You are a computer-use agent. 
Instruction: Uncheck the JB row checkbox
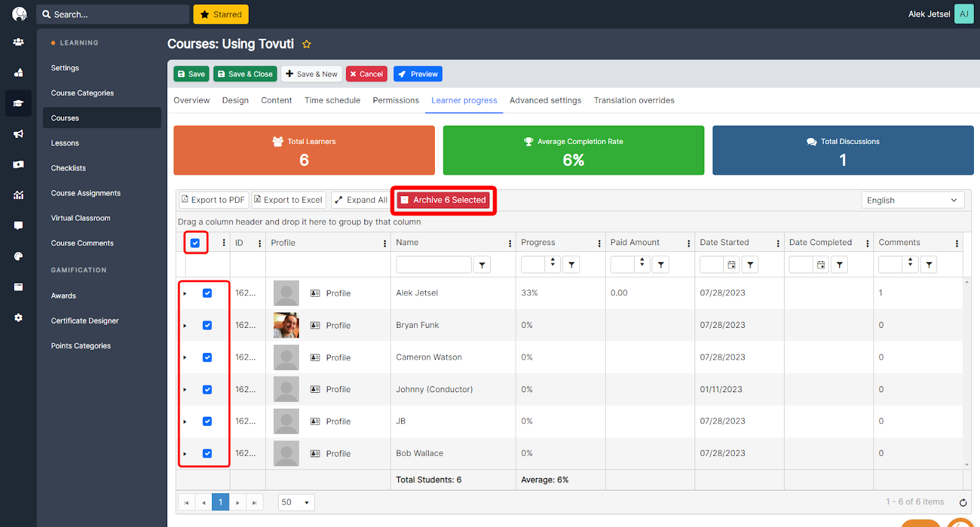(x=207, y=421)
